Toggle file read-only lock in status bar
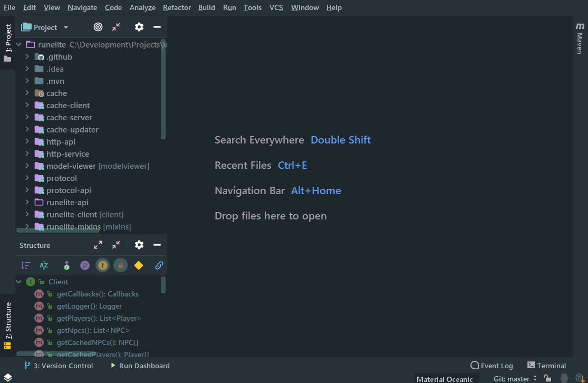The width and height of the screenshot is (588, 383). pos(547,378)
